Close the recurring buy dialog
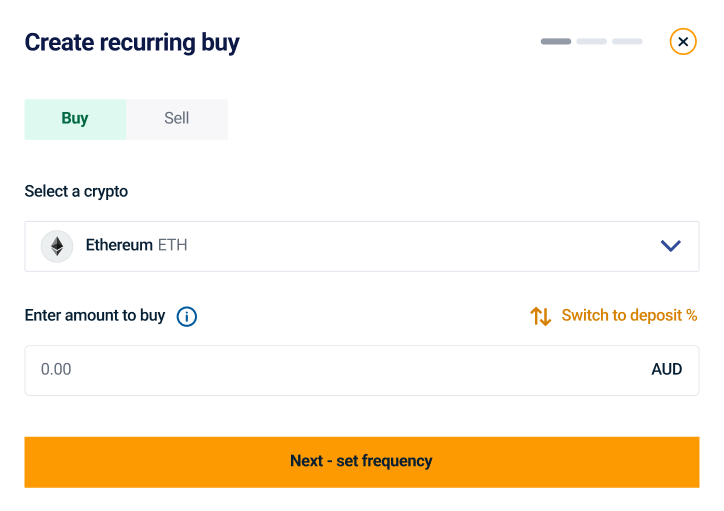Viewport: 724px width, 511px height. [683, 41]
